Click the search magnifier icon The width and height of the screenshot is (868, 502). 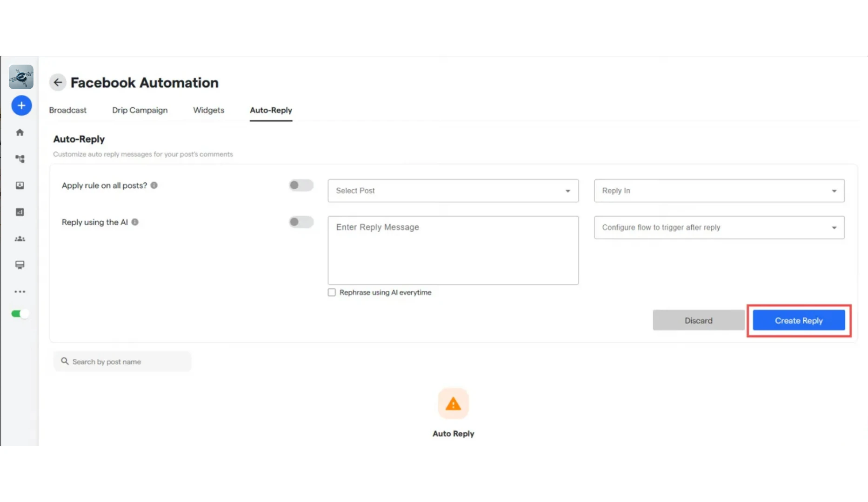[x=65, y=361]
